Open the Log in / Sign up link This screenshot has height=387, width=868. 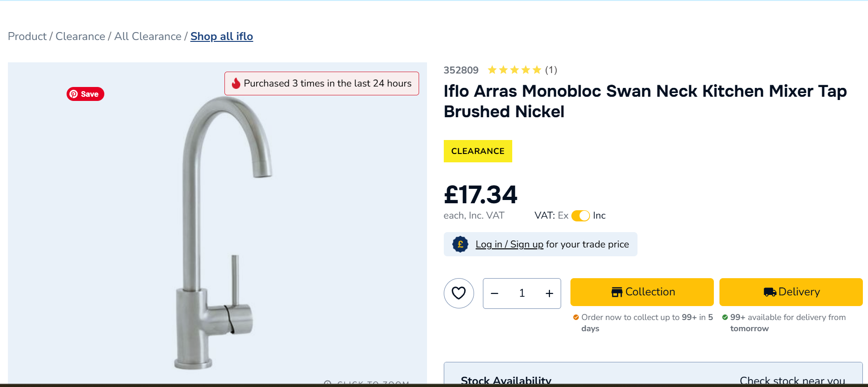click(x=509, y=244)
